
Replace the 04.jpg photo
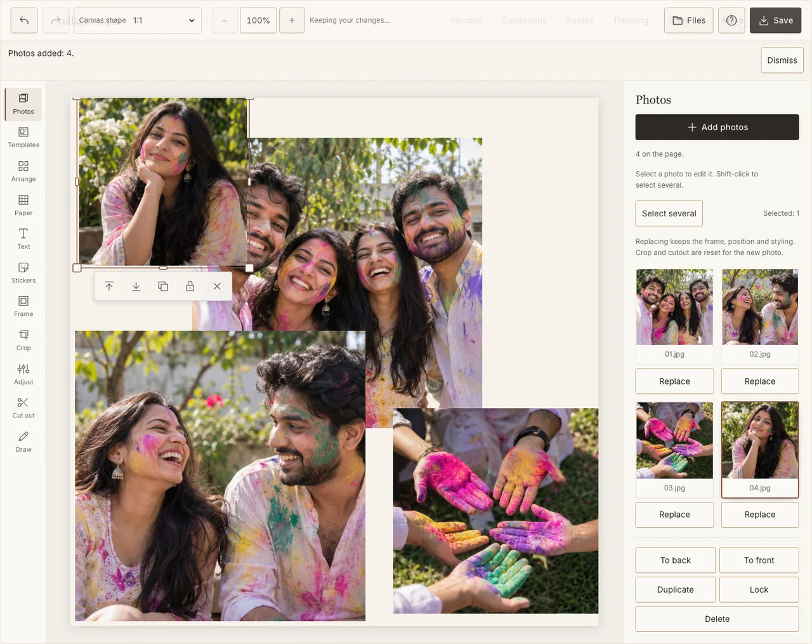(760, 515)
